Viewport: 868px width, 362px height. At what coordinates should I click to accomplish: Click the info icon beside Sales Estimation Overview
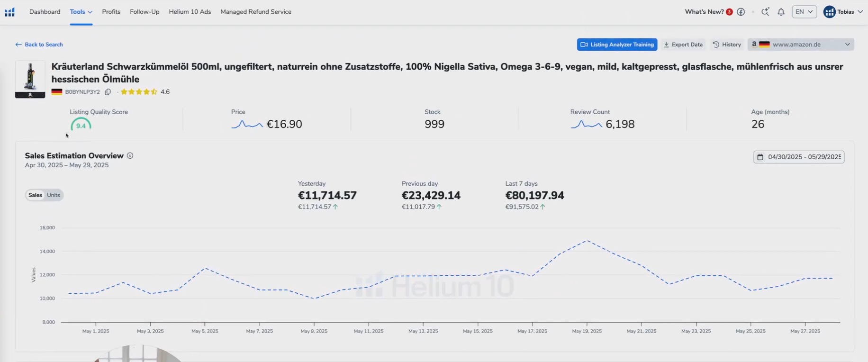coord(130,155)
